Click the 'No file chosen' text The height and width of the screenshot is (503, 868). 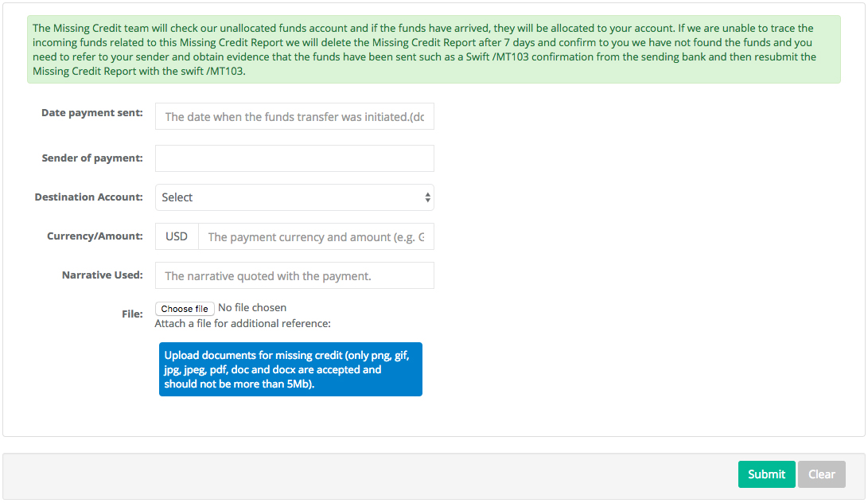tap(252, 307)
